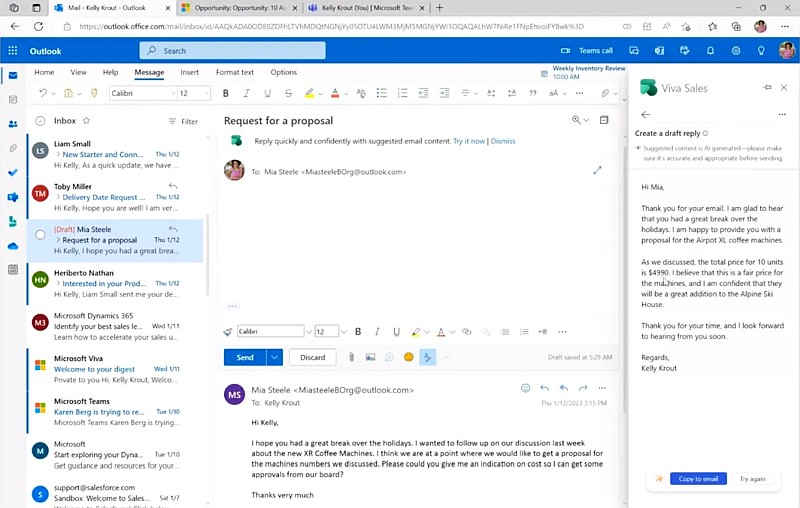The image size is (800, 508).
Task: Reply all to Mia Steele's message
Action: tap(564, 388)
